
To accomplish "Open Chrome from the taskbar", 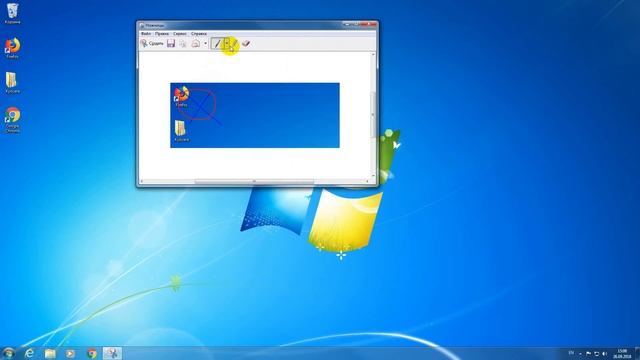I will (92, 353).
